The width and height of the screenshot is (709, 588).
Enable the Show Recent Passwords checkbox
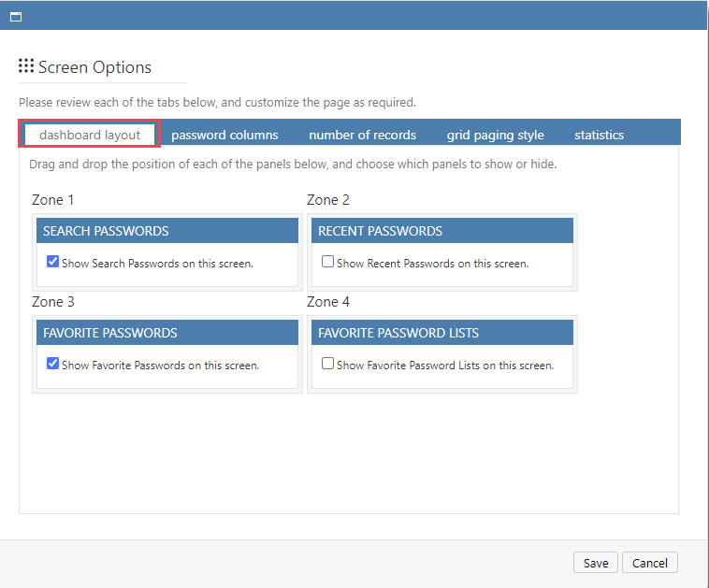[327, 263]
